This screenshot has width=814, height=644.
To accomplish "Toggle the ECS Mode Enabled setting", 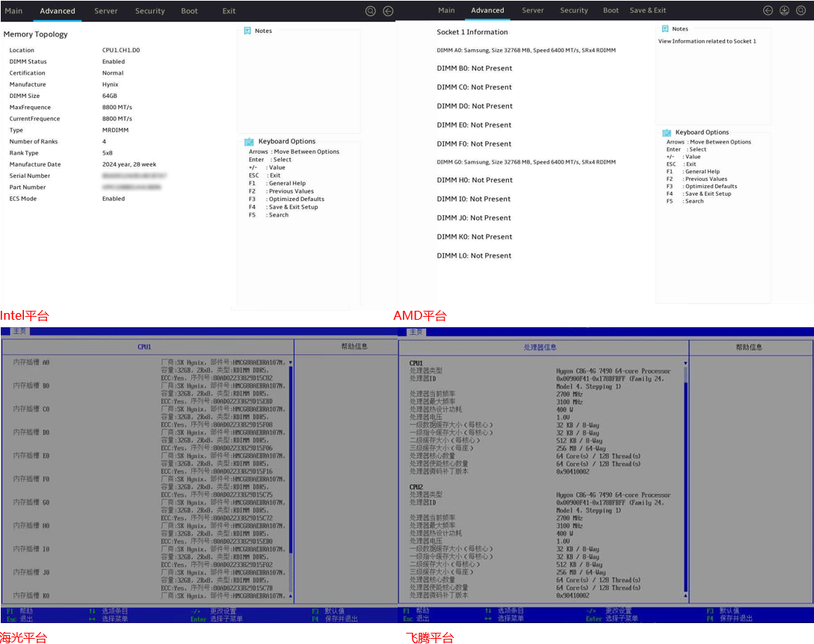I will pyautogui.click(x=114, y=199).
